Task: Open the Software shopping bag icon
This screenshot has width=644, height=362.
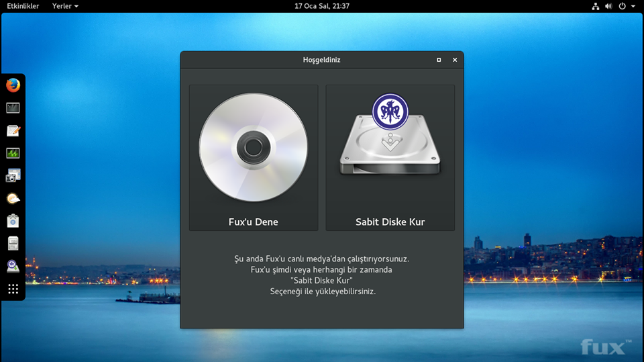Action: [x=13, y=221]
